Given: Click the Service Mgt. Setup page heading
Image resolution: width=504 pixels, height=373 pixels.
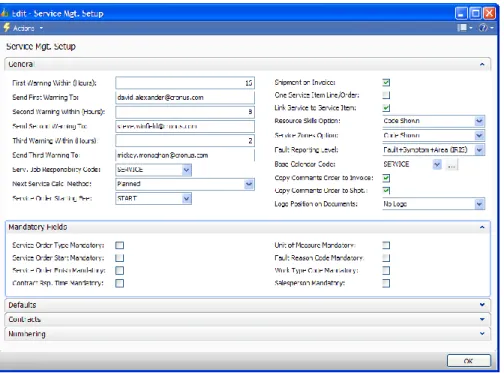Looking at the screenshot, I should [x=41, y=47].
